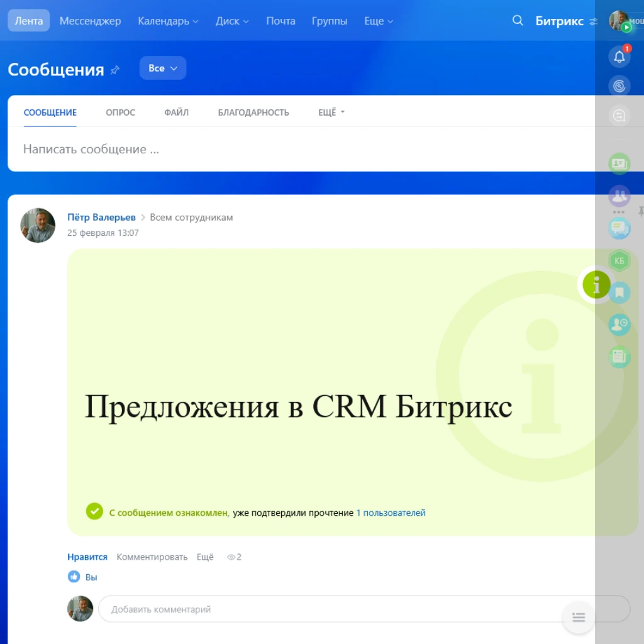This screenshot has width=644, height=644.
Task: Switch to the ОПРОС tab
Action: (x=120, y=112)
